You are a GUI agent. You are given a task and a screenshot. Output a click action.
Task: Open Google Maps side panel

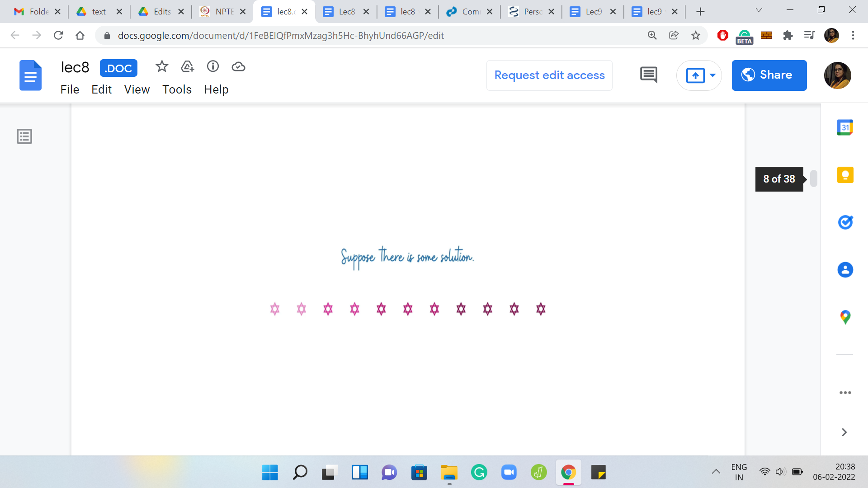pyautogui.click(x=845, y=317)
